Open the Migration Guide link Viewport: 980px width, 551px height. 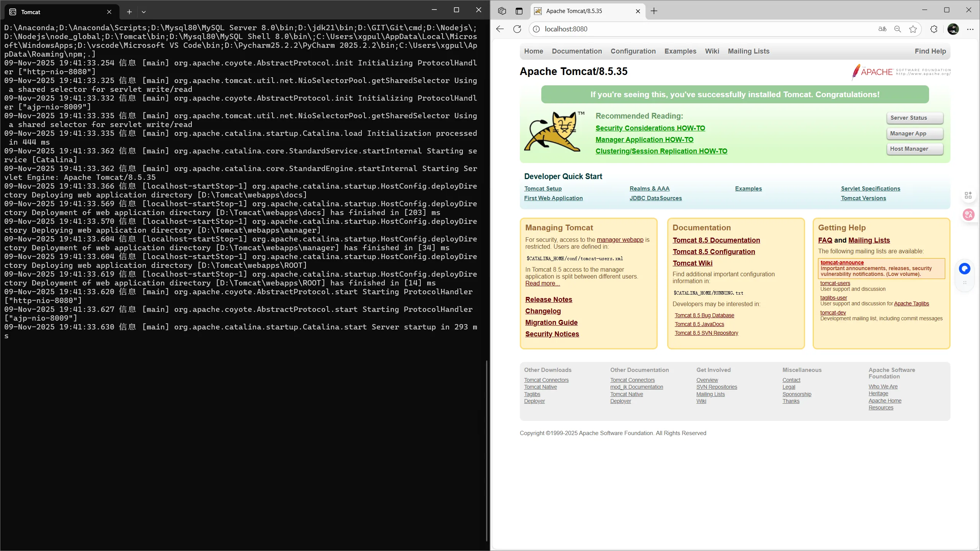[x=551, y=323]
